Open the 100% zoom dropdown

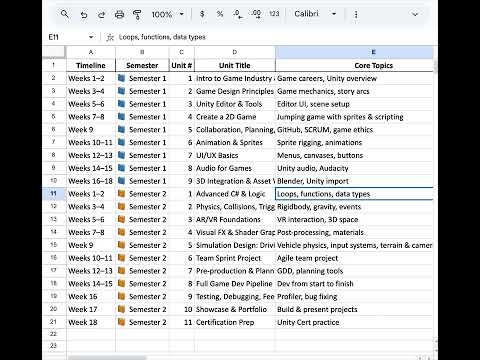tap(168, 14)
